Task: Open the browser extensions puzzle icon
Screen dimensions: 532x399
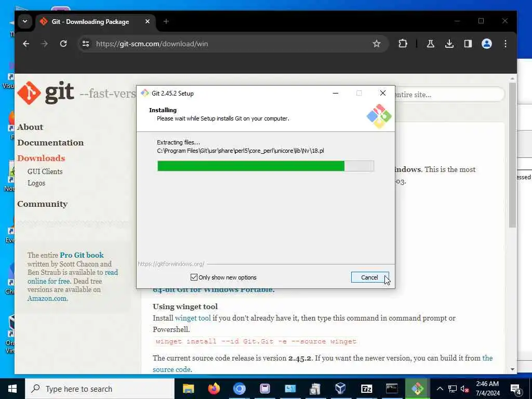Action: (x=403, y=44)
